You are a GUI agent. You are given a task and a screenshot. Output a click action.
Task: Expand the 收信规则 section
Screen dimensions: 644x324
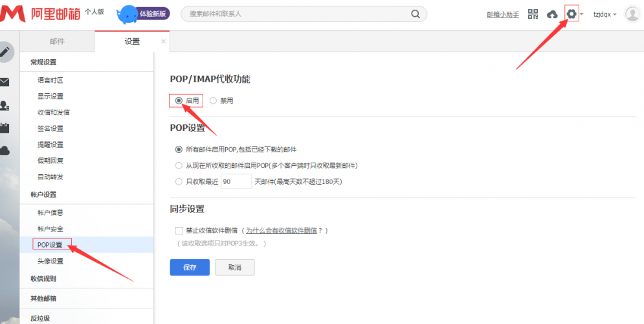tap(43, 279)
